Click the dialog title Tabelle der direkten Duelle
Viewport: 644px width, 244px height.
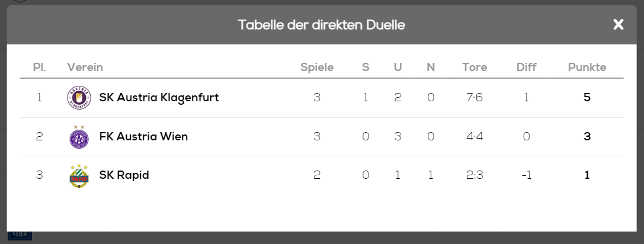(x=322, y=25)
